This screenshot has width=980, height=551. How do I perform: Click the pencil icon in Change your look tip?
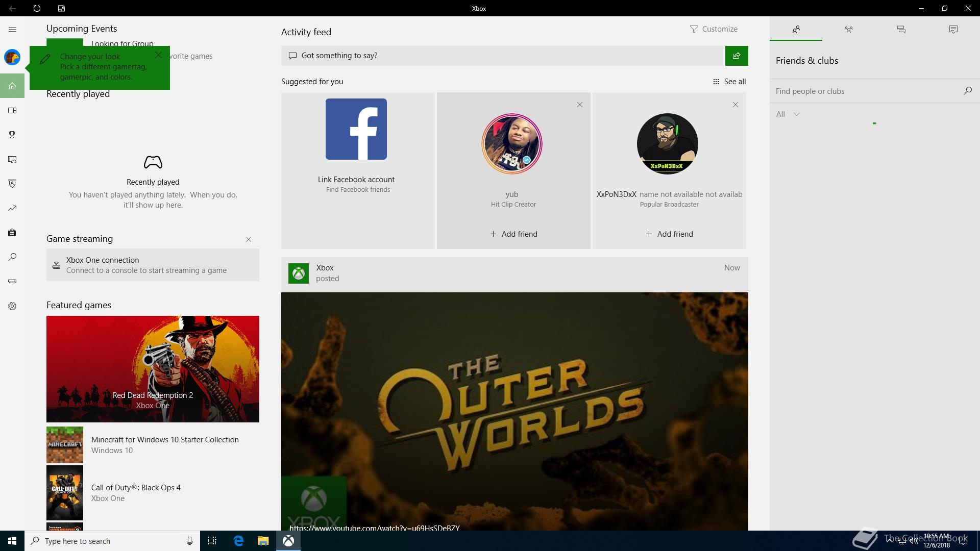tap(45, 59)
